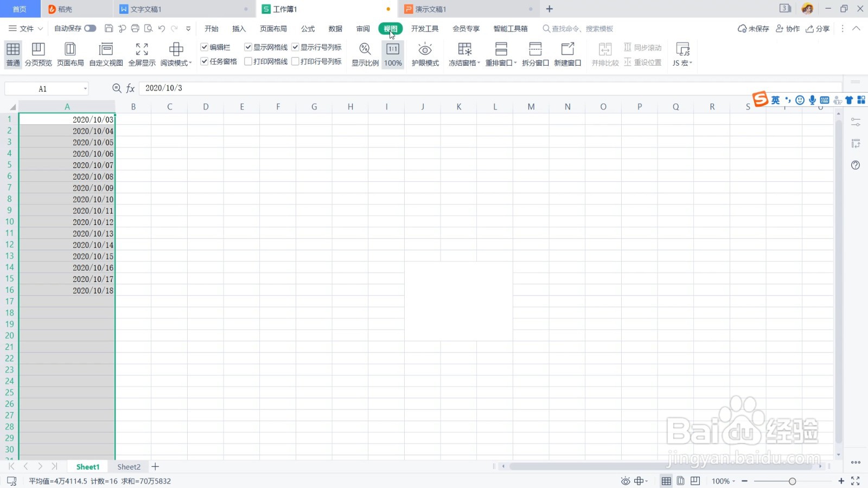Click the Collaborate button
Image resolution: width=868 pixels, height=488 pixels.
click(788, 29)
